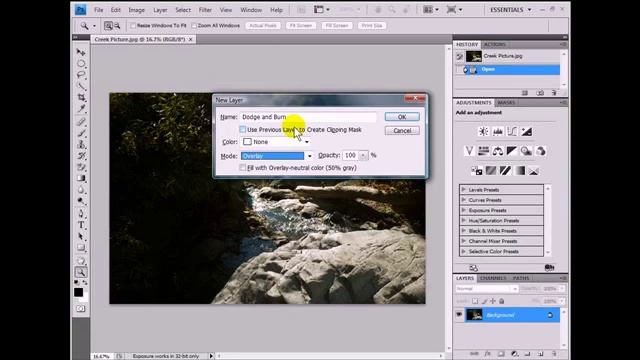The height and width of the screenshot is (360, 640).
Task: Select the Clone Stamp tool
Action: pyautogui.click(x=81, y=144)
